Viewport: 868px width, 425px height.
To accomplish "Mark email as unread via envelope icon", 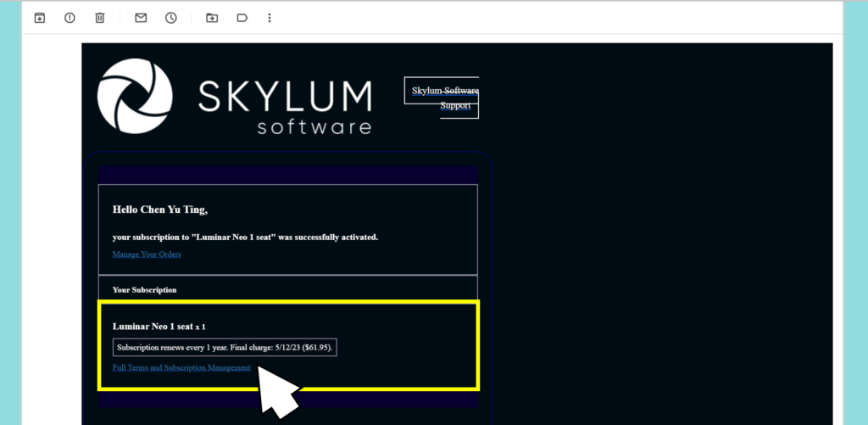I will click(x=142, y=19).
